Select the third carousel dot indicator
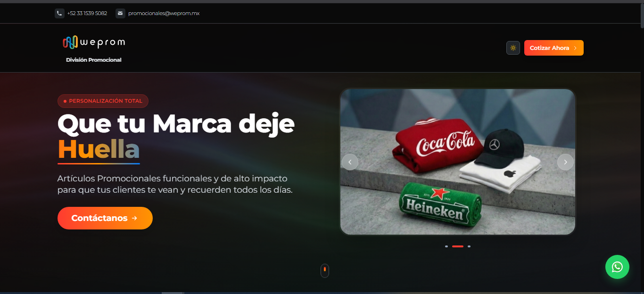Screen dimensions: 644x294 [x=469, y=246]
